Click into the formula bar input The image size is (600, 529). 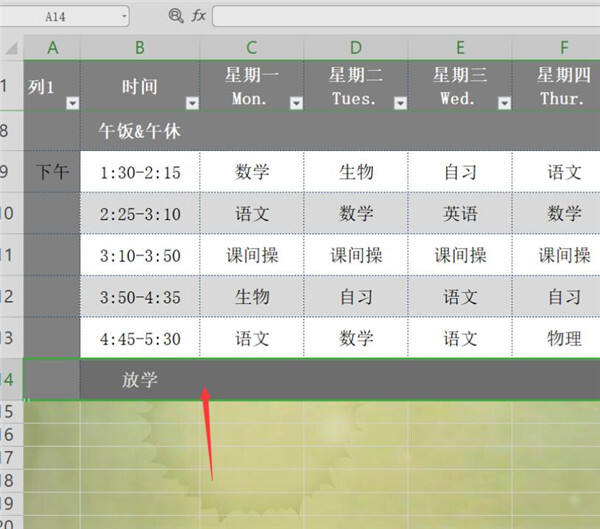point(406,16)
